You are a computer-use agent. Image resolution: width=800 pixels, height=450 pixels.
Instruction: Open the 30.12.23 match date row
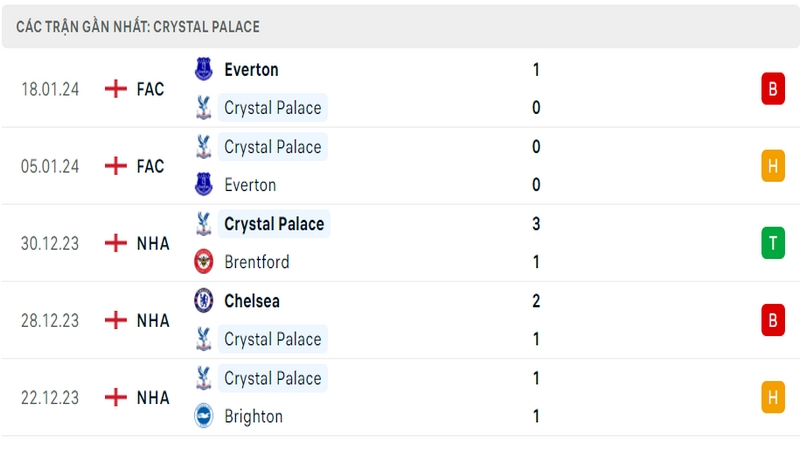point(400,243)
